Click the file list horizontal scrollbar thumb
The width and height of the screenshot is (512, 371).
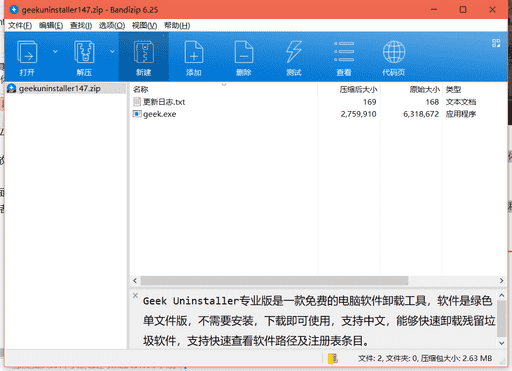pos(274,281)
